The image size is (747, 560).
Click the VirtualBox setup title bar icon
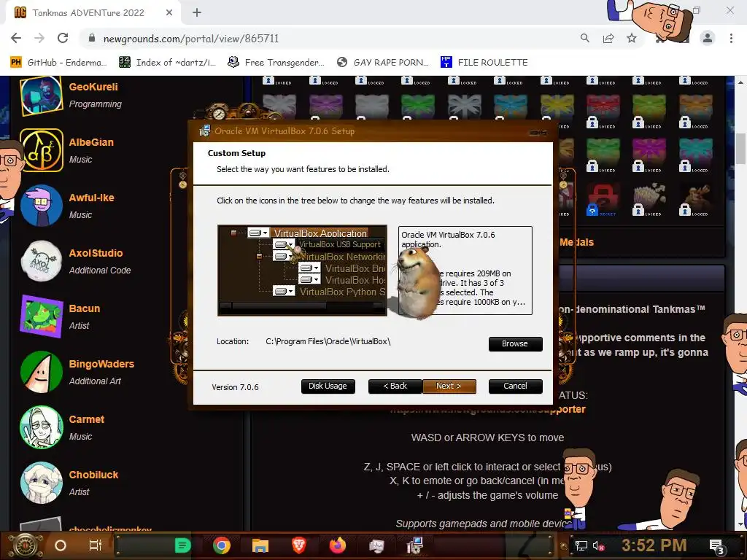[205, 131]
